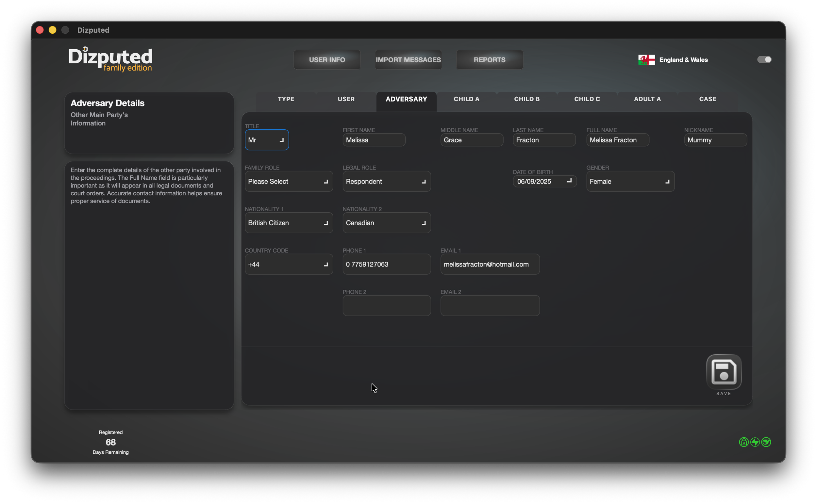Screen dimensions: 817x504
Task: Switch to the Child A tab
Action: (x=466, y=99)
